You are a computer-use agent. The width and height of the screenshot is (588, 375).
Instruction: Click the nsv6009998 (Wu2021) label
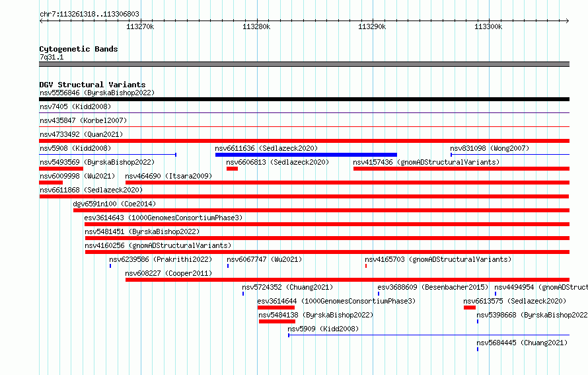(77, 176)
